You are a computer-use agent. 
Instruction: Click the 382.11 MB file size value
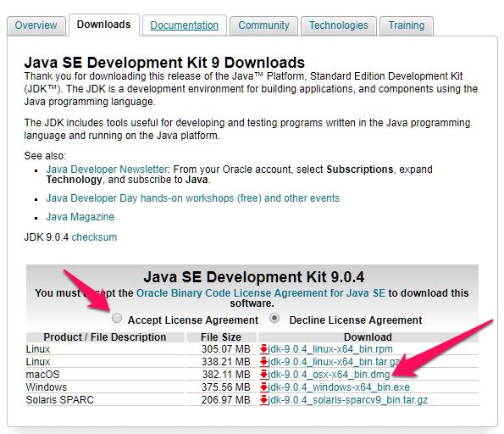pos(225,375)
